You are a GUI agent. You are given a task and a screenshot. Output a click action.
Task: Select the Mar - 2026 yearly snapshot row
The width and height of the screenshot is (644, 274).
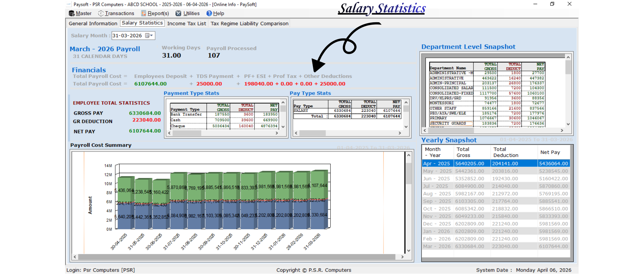(x=496, y=246)
